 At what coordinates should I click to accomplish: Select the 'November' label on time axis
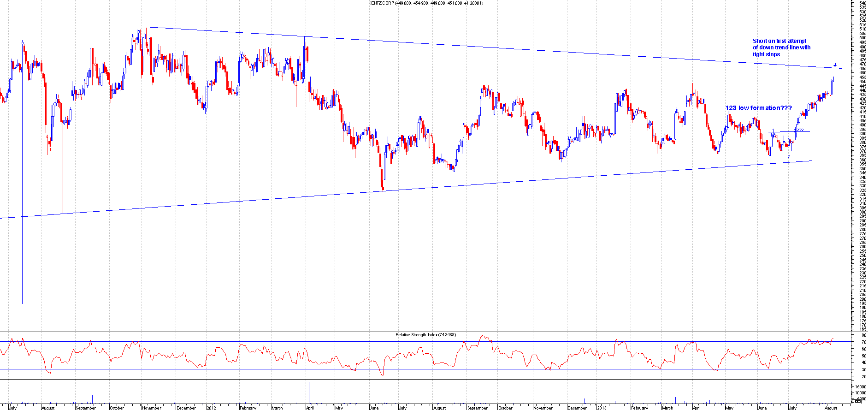151,408
